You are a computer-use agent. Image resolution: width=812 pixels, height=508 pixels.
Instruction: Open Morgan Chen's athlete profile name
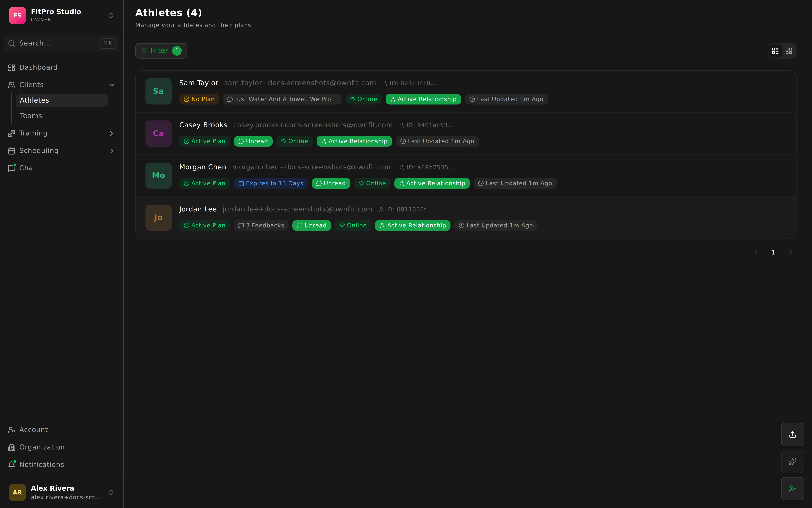[x=203, y=167]
